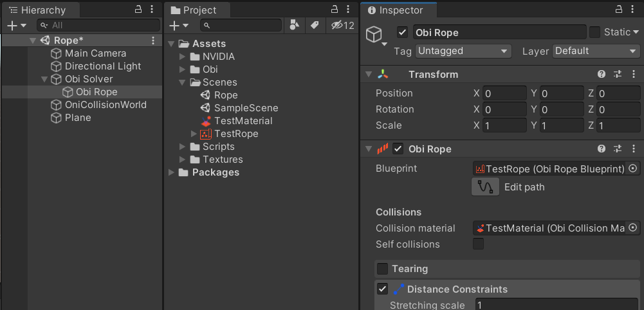Open the Inspector panel options menu
644x310 pixels.
pyautogui.click(x=632, y=9)
